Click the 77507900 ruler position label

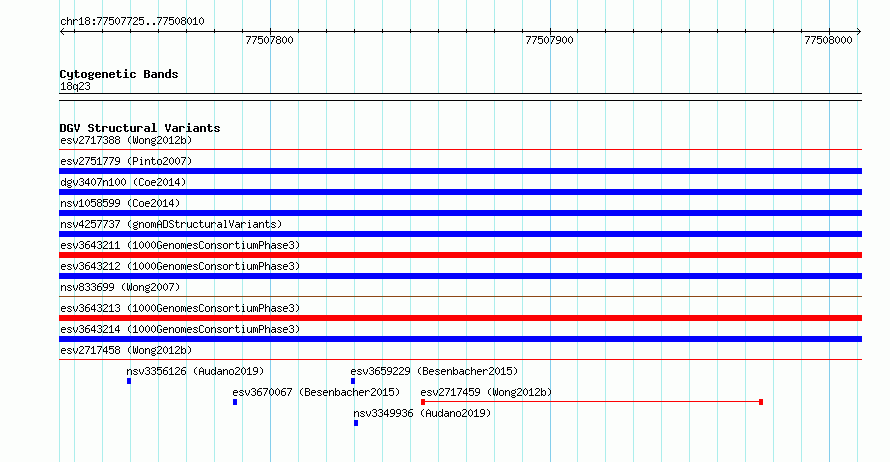549,40
